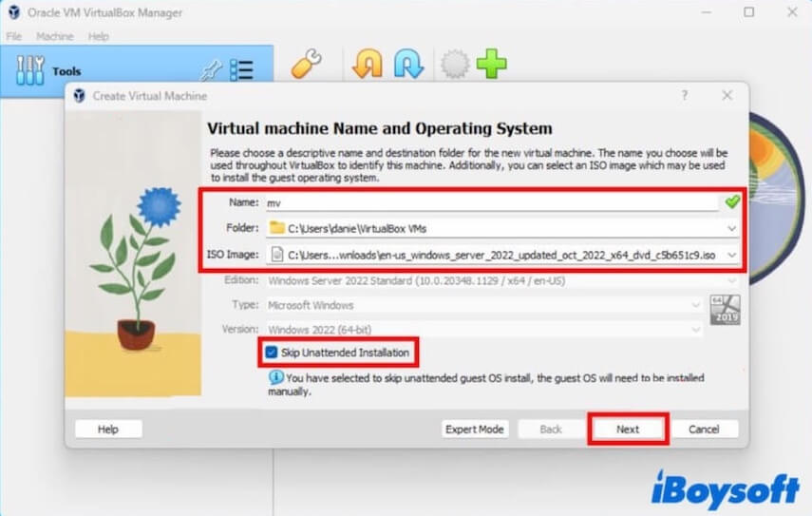
Task: Minimize the VirtualBox Manager window
Action: pyautogui.click(x=707, y=11)
